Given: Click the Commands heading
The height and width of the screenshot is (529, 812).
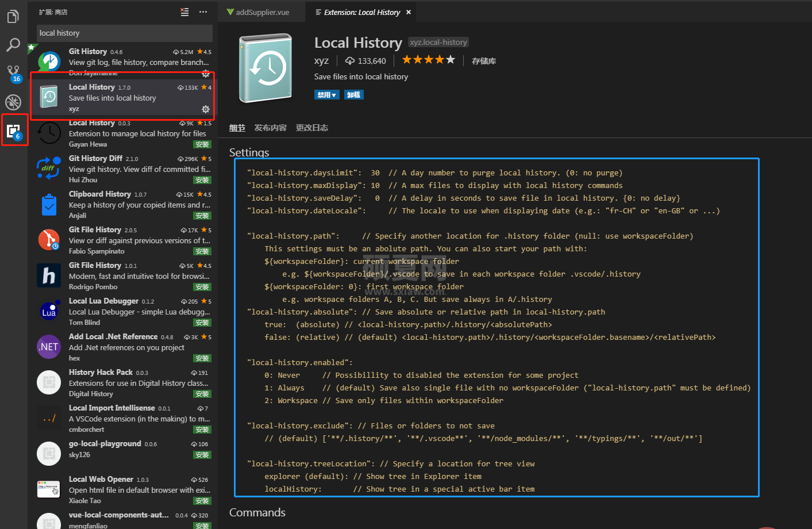Looking at the screenshot, I should pos(257,512).
